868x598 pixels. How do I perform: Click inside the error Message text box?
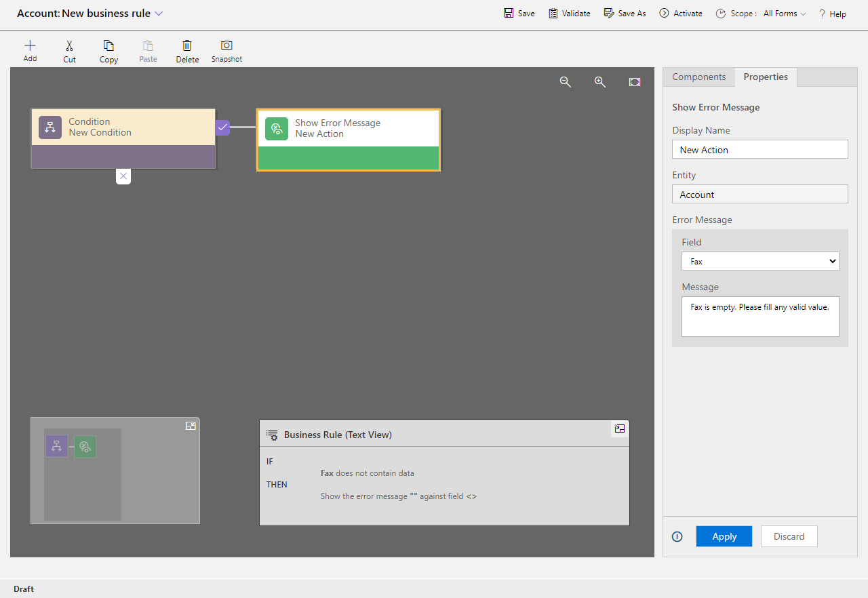click(x=759, y=315)
